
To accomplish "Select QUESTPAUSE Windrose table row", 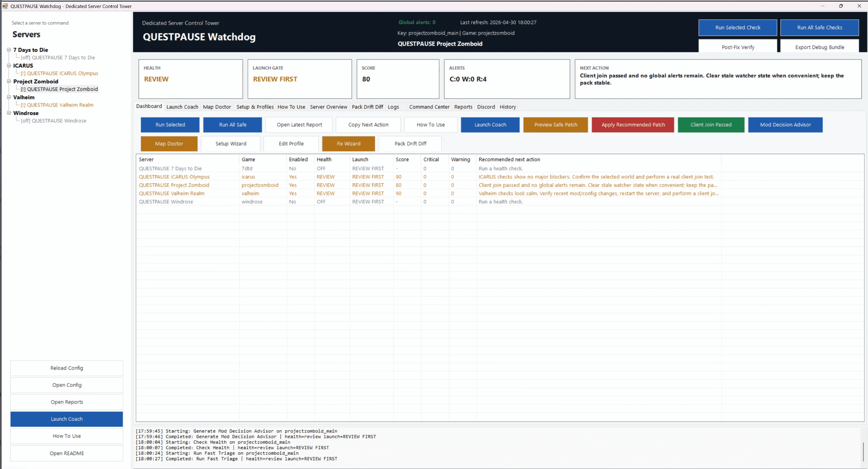I will 429,202.
